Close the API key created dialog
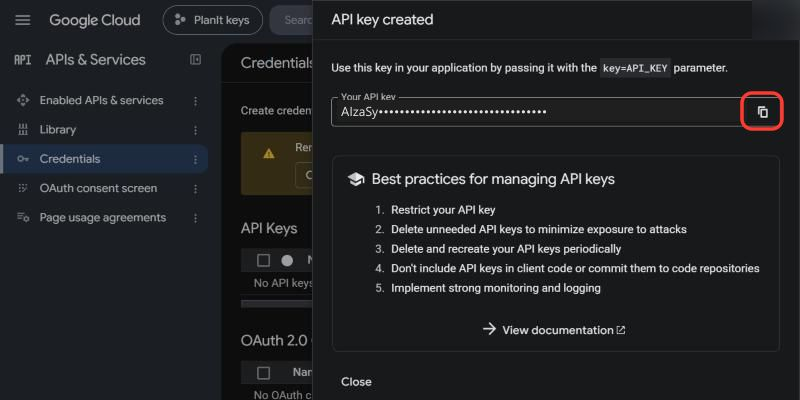This screenshot has height=400, width=800. coord(356,382)
